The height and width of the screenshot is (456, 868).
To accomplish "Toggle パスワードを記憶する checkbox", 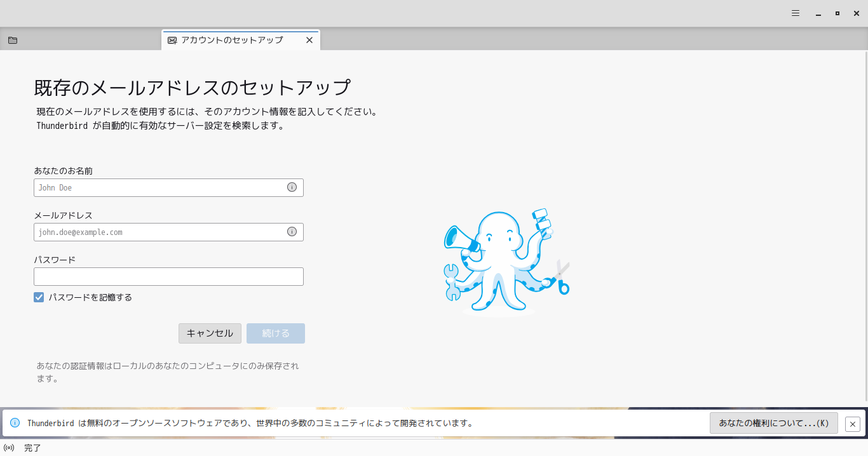I will 39,297.
